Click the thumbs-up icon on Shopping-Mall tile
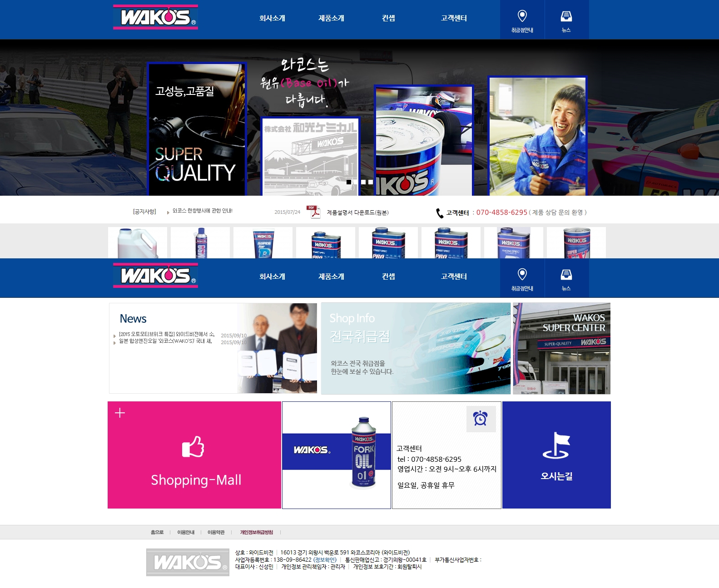This screenshot has height=588, width=719. click(193, 447)
